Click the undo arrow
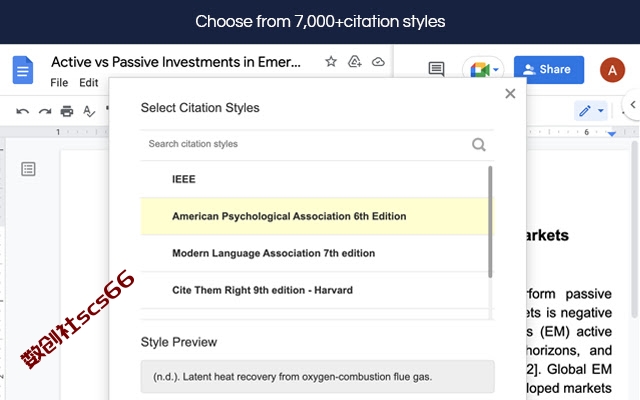640x400 pixels. (x=22, y=111)
